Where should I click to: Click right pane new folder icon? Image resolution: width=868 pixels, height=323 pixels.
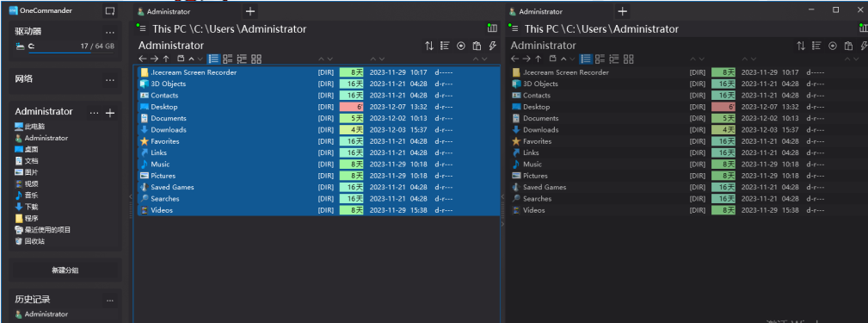pyautogui.click(x=552, y=59)
